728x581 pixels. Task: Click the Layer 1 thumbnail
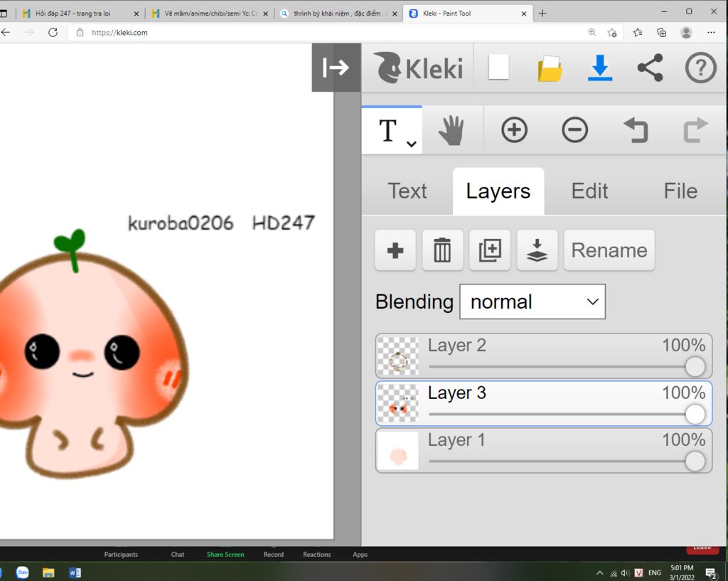pyautogui.click(x=398, y=451)
